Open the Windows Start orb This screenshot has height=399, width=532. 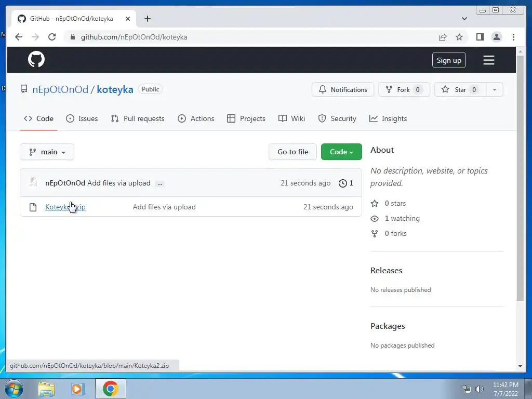click(x=14, y=389)
